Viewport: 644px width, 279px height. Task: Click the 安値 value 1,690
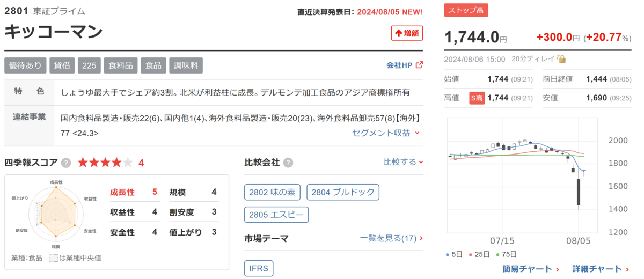(596, 98)
